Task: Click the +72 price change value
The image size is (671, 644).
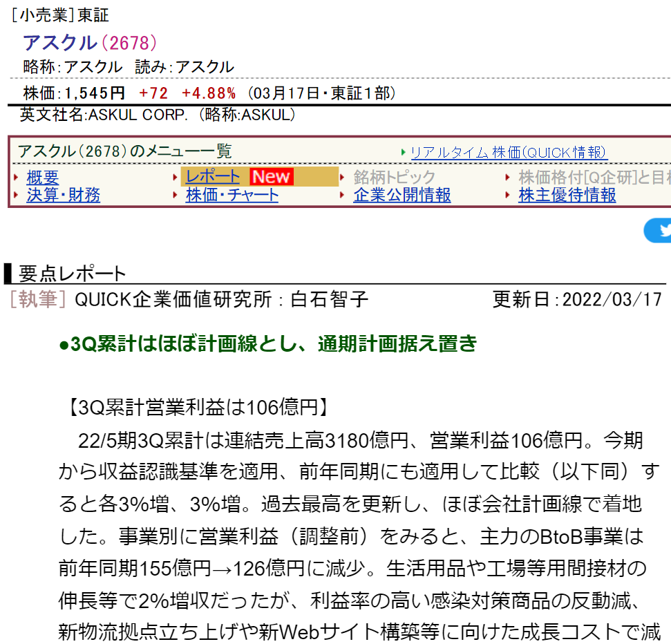Action: (x=153, y=93)
